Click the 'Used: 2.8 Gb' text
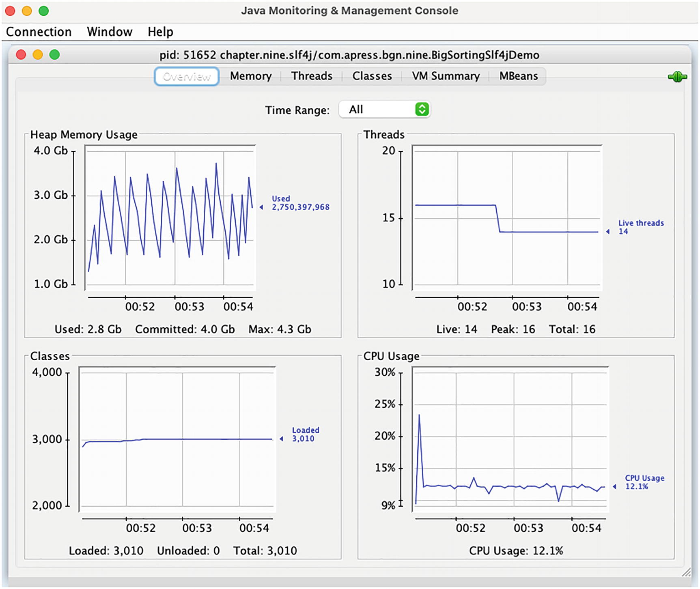 pos(88,329)
